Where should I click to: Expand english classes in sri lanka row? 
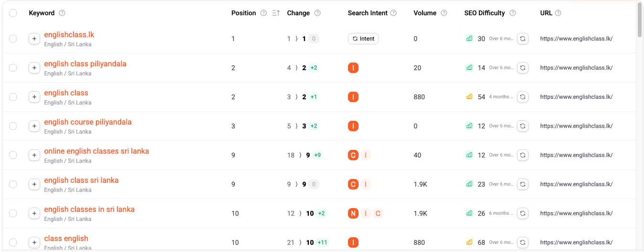(34, 213)
